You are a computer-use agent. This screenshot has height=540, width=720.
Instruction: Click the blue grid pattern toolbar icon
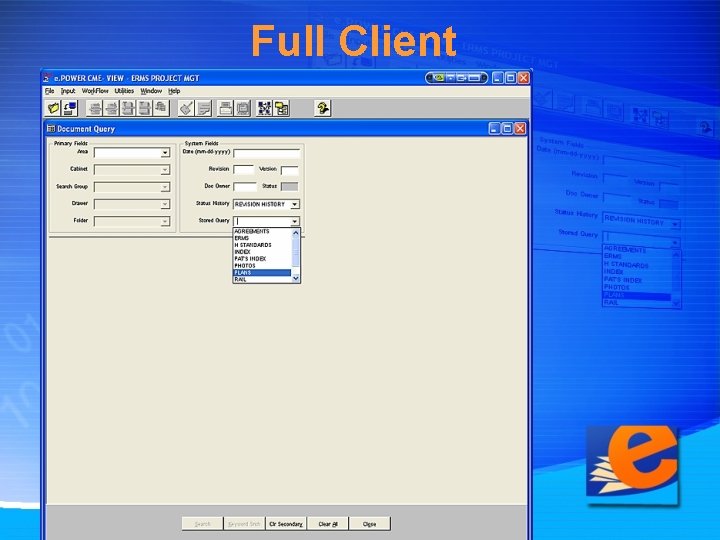pos(264,108)
